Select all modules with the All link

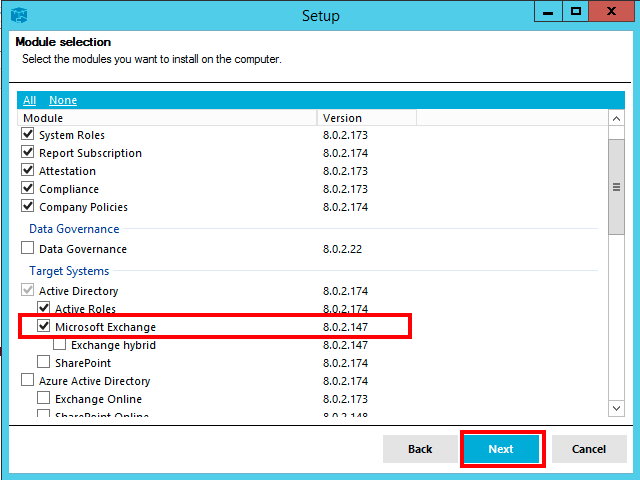(29, 100)
